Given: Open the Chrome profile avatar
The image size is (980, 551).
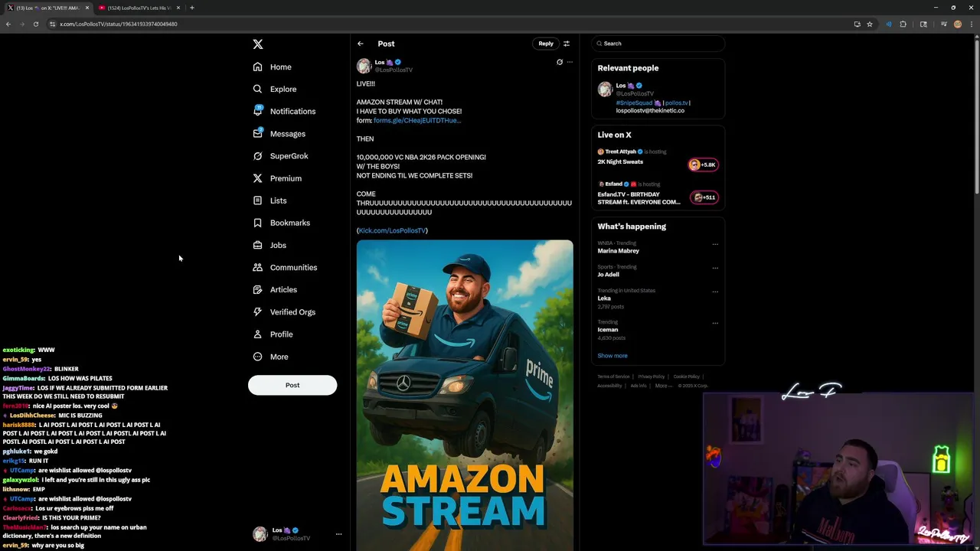Looking at the screenshot, I should (x=957, y=24).
